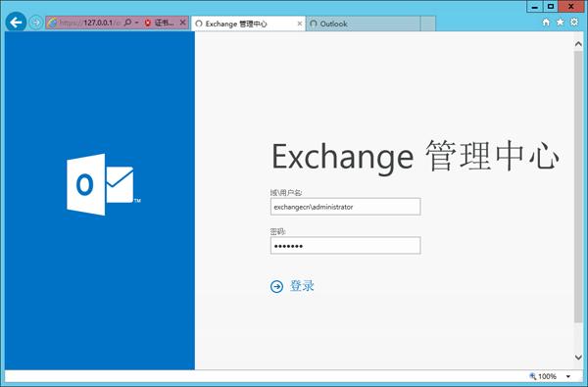
Task: Click the 证书 certificate error label
Action: 164,23
